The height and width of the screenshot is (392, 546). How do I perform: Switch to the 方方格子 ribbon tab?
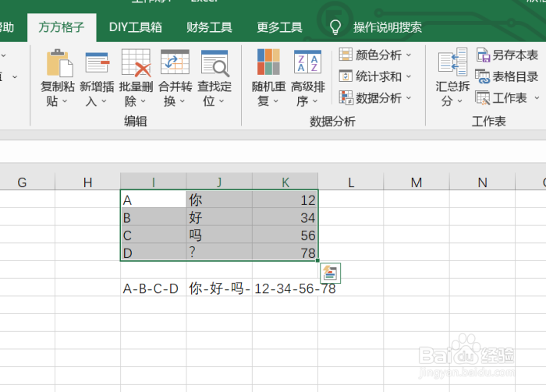62,27
